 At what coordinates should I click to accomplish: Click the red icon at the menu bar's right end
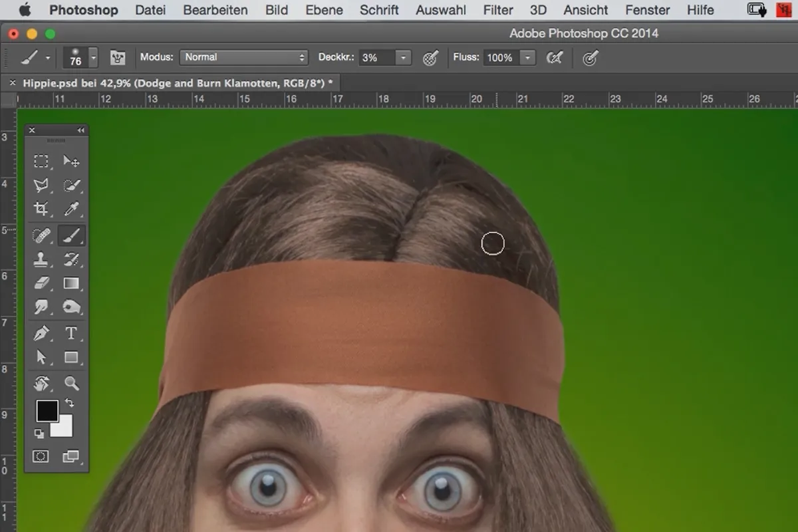pyautogui.click(x=785, y=9)
